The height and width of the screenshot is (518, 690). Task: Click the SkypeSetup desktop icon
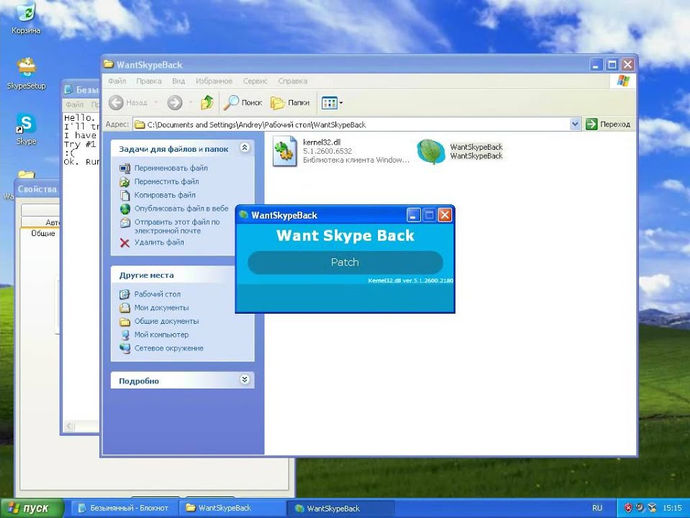pos(26,73)
